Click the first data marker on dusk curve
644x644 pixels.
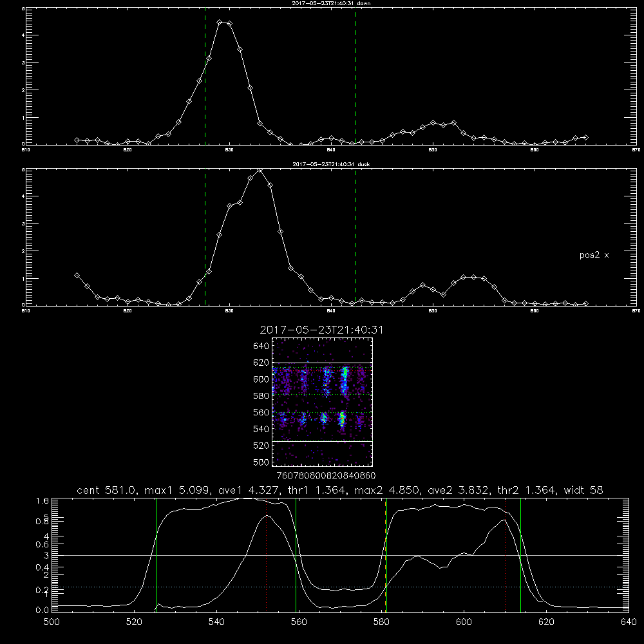[x=77, y=275]
